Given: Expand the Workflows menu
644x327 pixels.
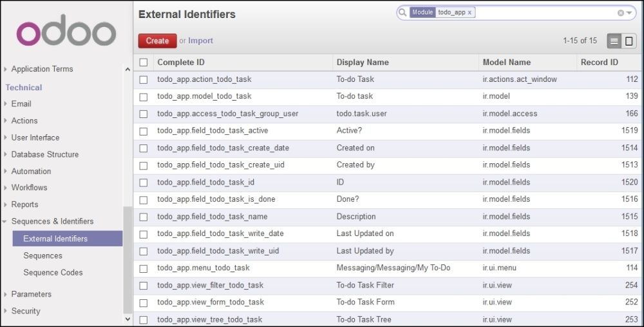Looking at the screenshot, I should pyautogui.click(x=29, y=187).
